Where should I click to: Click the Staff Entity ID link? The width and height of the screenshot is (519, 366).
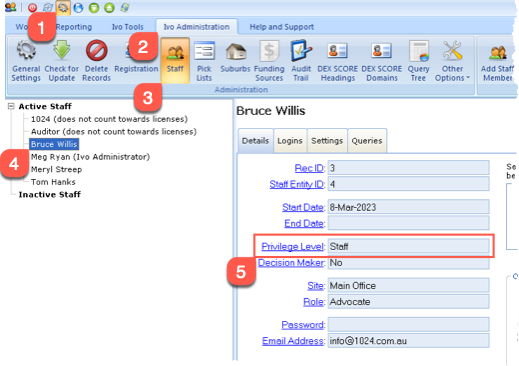(297, 184)
